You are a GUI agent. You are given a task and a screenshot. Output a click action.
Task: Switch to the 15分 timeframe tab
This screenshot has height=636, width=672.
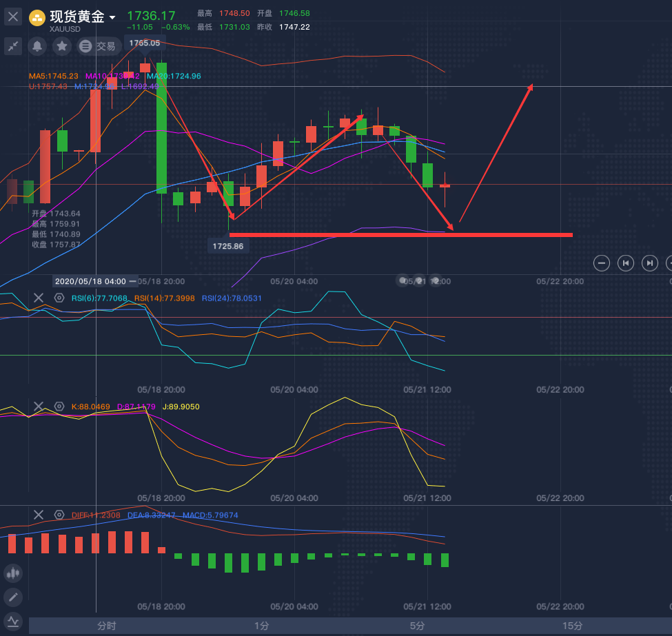tap(572, 626)
